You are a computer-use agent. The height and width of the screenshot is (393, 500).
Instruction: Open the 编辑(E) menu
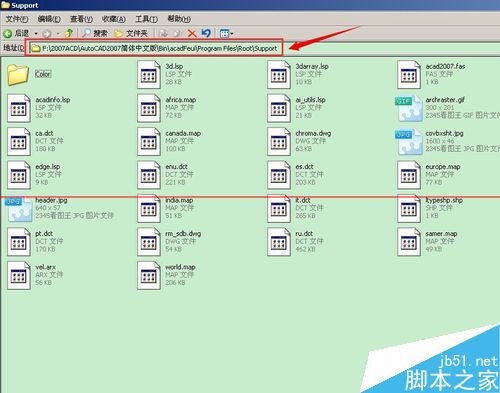[49, 19]
